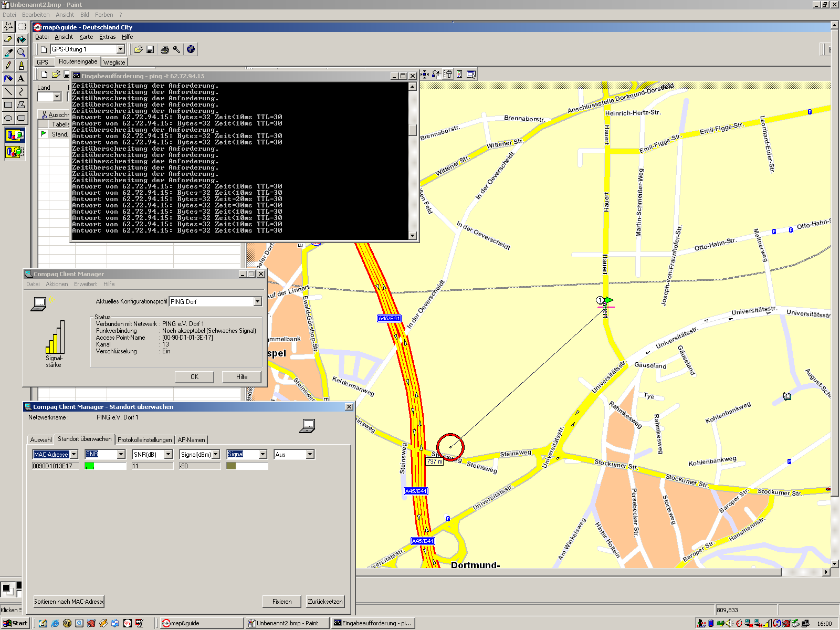Click the Internet Explorer quick launch icon
The width and height of the screenshot is (840, 630).
pos(55,623)
